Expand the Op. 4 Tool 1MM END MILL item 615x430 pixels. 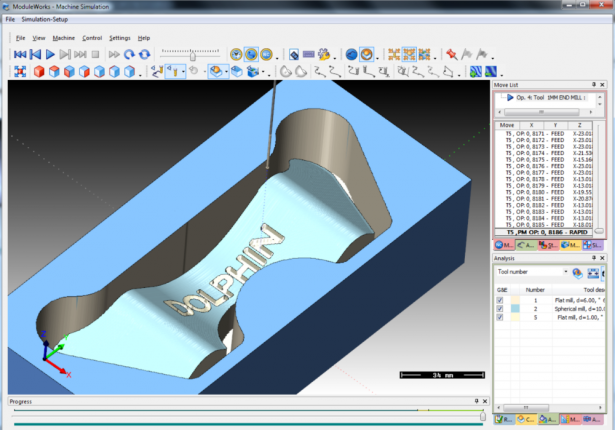pos(510,99)
